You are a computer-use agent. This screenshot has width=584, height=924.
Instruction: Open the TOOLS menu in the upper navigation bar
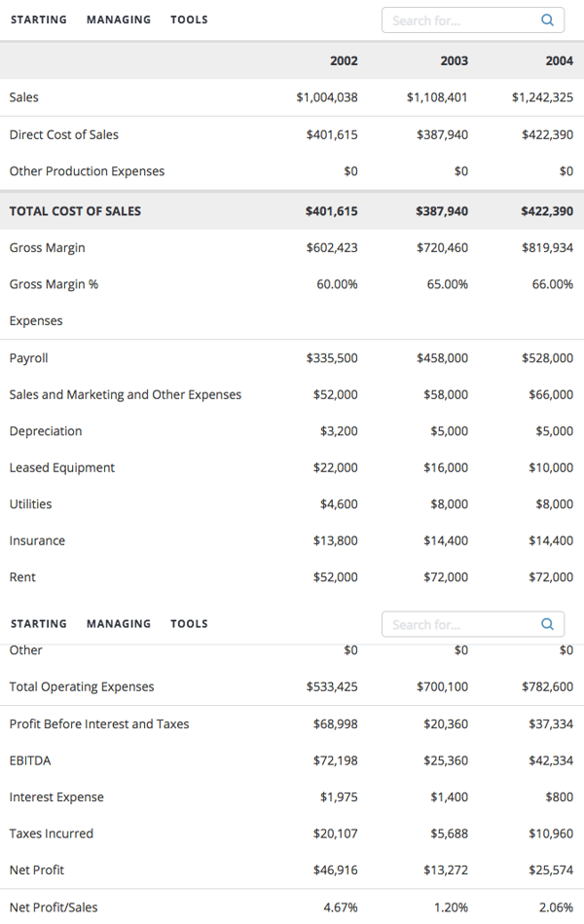pos(189,19)
